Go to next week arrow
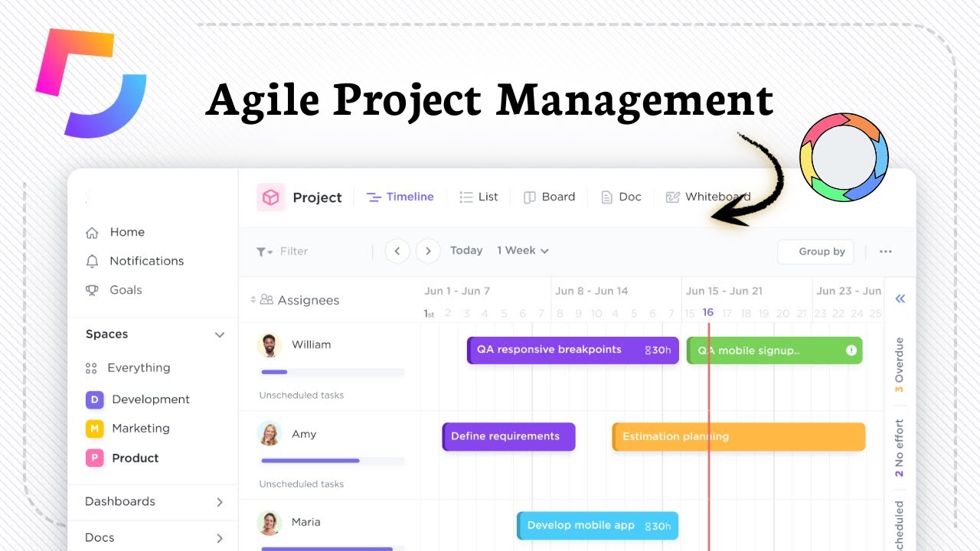Screen dimensions: 980x551 (x=428, y=251)
